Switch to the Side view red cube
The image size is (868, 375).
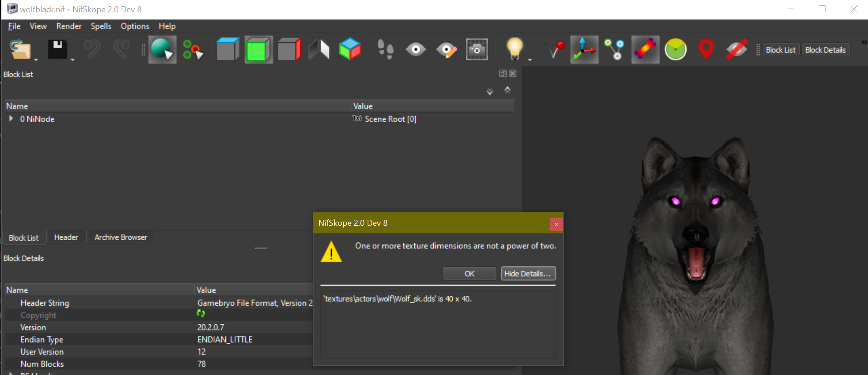[x=289, y=49]
